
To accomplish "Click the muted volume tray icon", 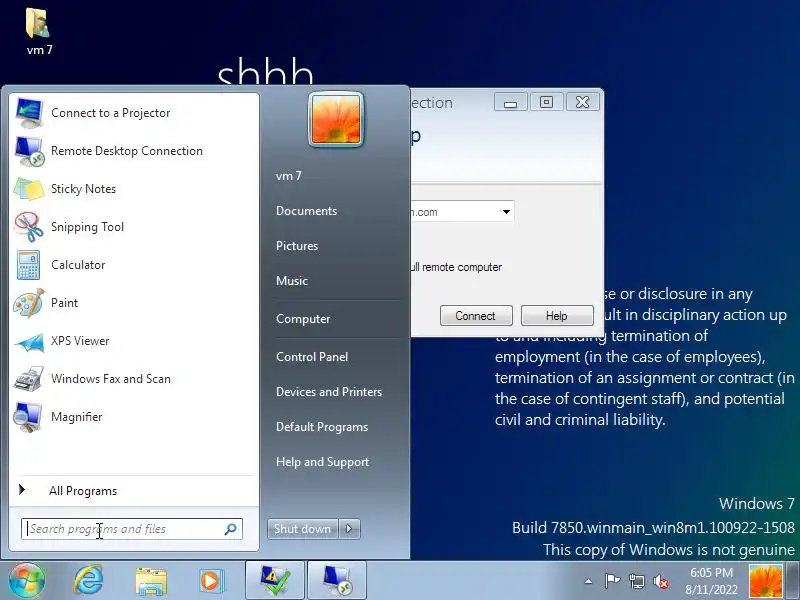I will (661, 581).
